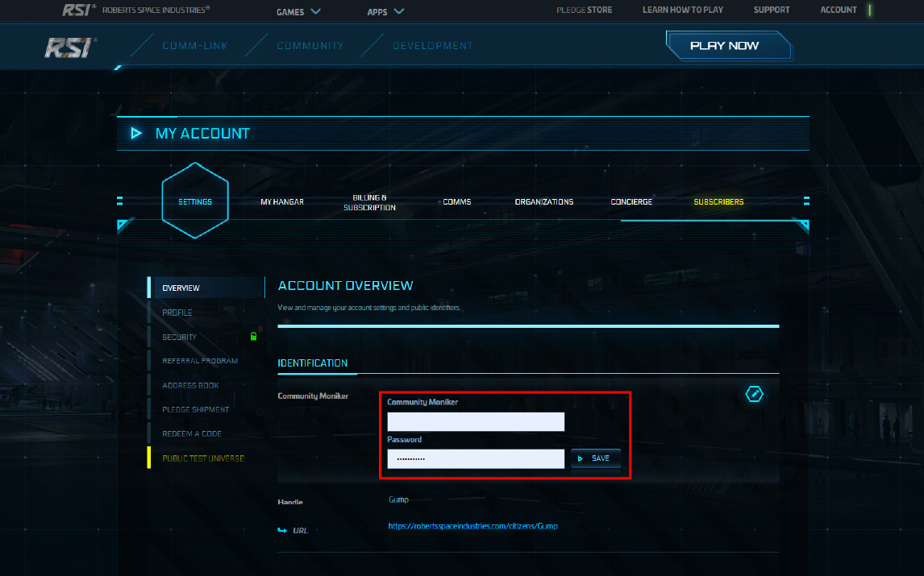This screenshot has height=576, width=924.
Task: Click the My Account triangle icon
Action: 137,133
